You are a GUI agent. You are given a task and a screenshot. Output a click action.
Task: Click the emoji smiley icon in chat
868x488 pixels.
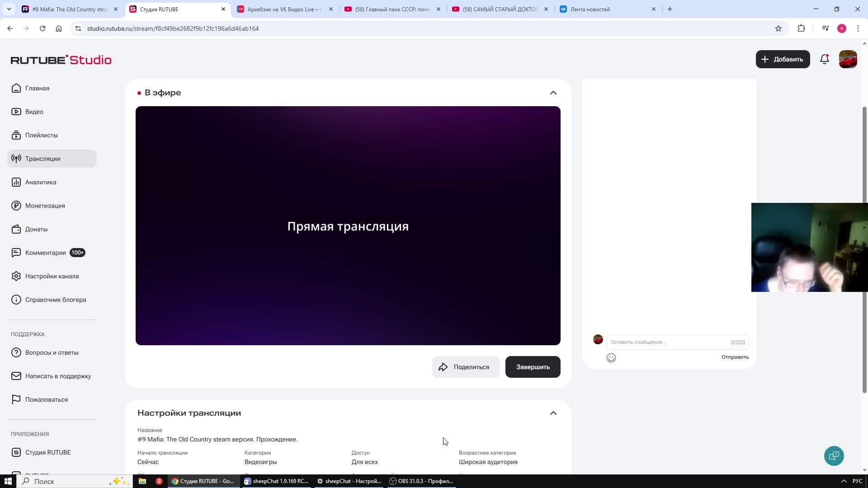click(611, 358)
